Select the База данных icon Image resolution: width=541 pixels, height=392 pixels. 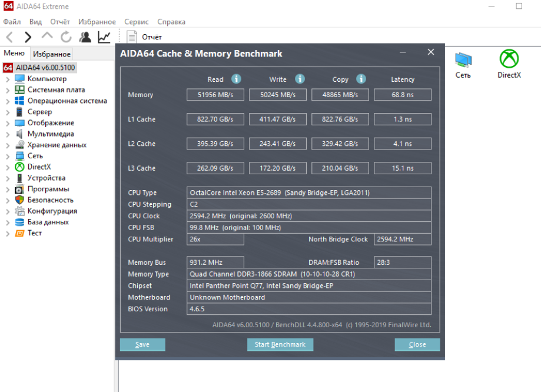pyautogui.click(x=19, y=222)
